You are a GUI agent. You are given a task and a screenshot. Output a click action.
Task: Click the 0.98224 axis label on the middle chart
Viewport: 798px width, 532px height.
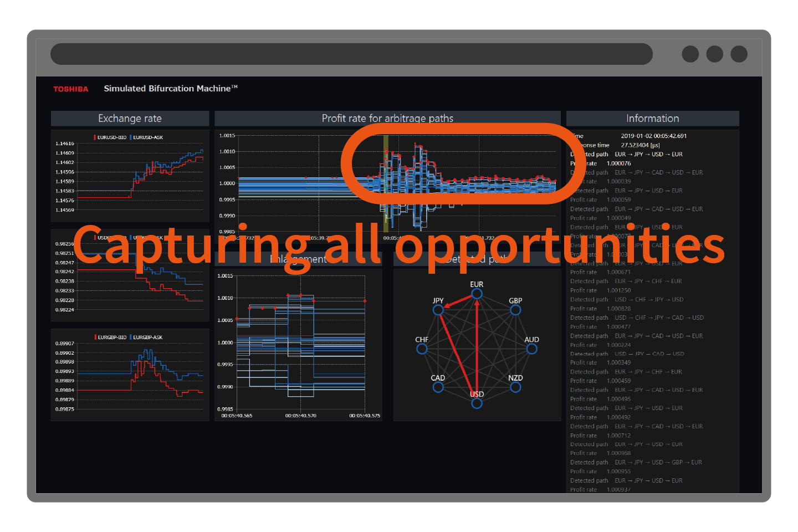[x=65, y=310]
